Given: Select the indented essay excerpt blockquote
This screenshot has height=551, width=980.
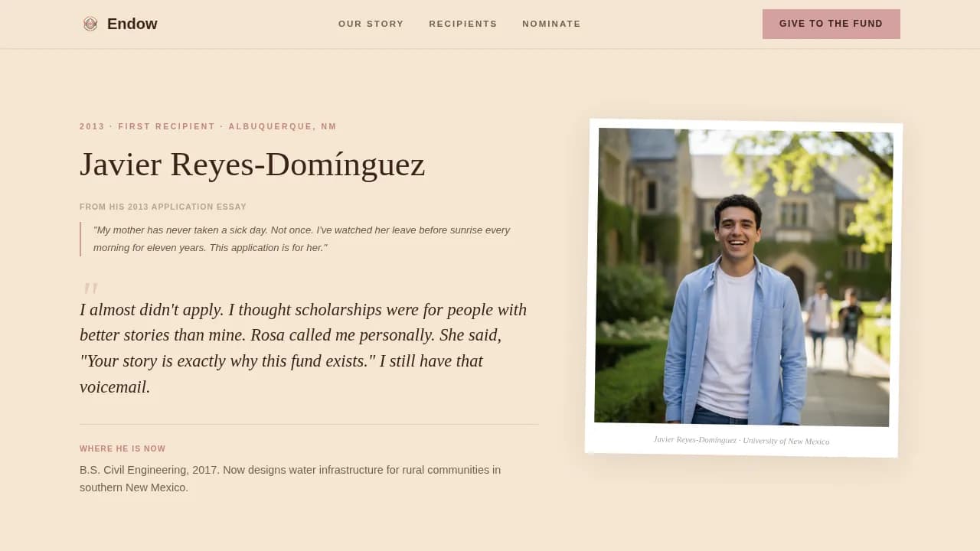Looking at the screenshot, I should point(302,238).
